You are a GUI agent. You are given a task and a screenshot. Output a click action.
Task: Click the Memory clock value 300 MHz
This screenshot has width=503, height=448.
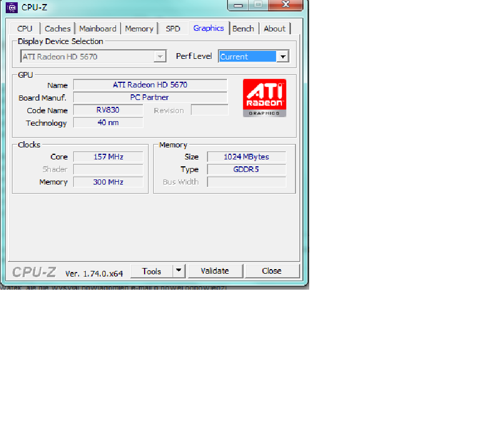click(108, 182)
